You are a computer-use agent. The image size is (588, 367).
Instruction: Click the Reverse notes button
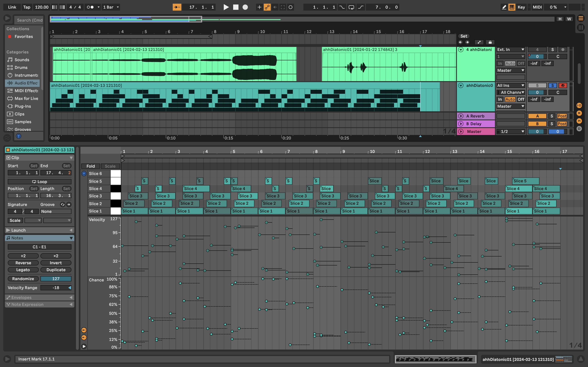pyautogui.click(x=23, y=263)
